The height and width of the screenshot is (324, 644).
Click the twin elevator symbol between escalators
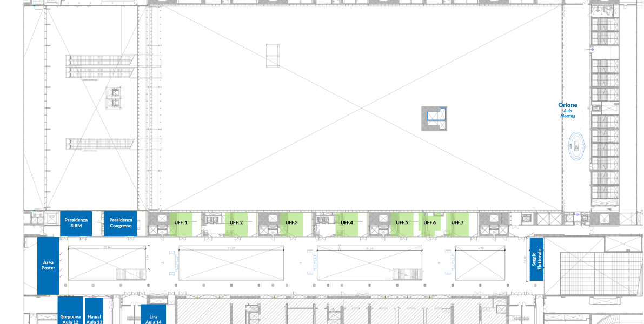(115, 97)
